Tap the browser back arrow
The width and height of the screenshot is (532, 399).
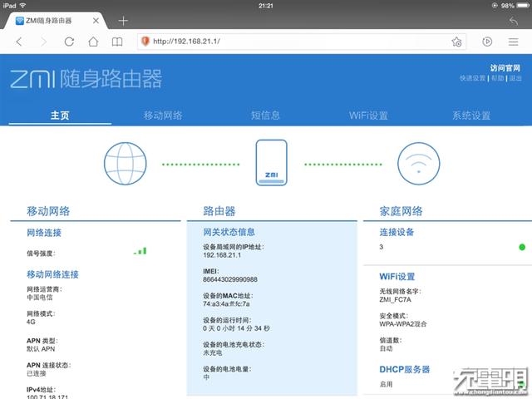[x=18, y=41]
